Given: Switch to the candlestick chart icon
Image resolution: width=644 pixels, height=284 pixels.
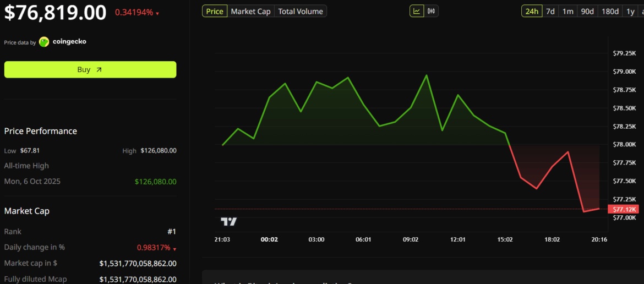Looking at the screenshot, I should click(x=431, y=11).
